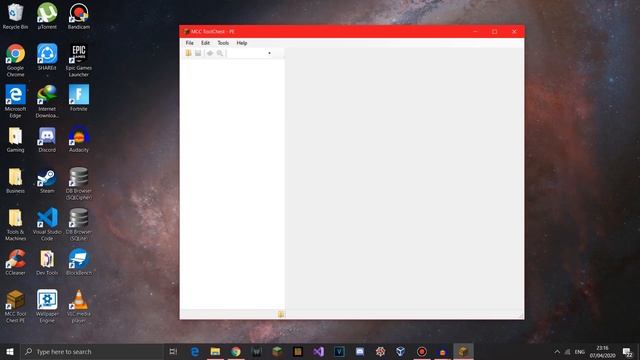This screenshot has width=640, height=360.
Task: Open Task View from the taskbar
Action: (x=173, y=351)
